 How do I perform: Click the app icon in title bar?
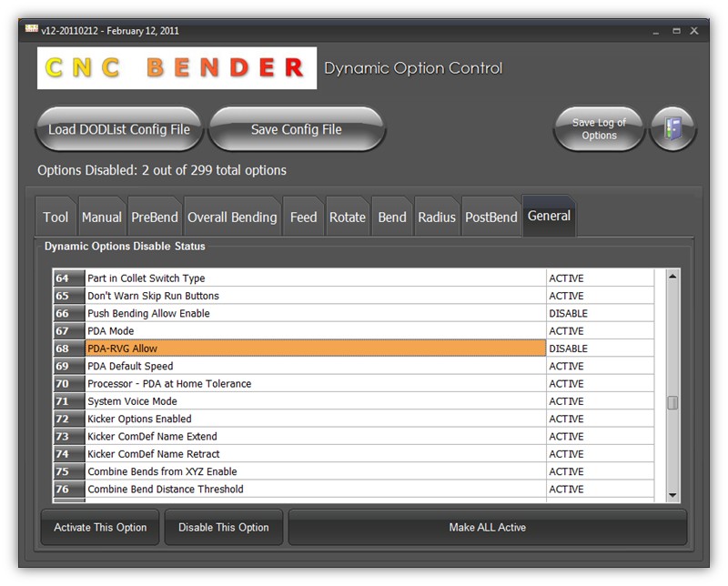pyautogui.click(x=31, y=30)
